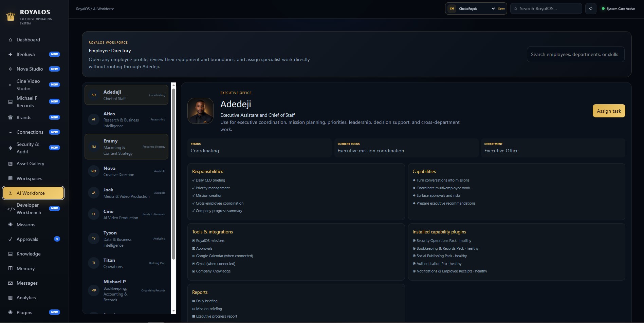Click the Brands crown icon
This screenshot has height=323, width=644.
(10, 117)
